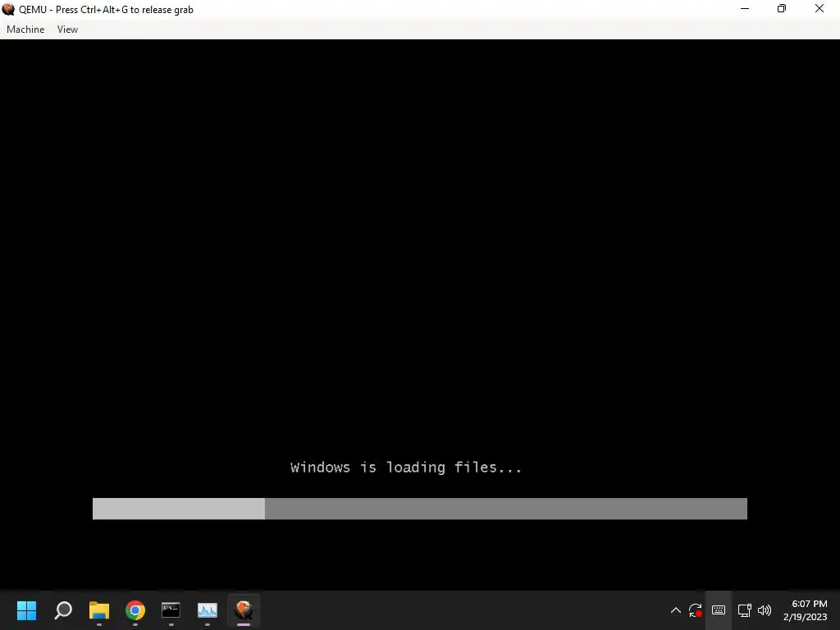Open the View menu in QEMU
This screenshot has width=840, height=630.
67,30
